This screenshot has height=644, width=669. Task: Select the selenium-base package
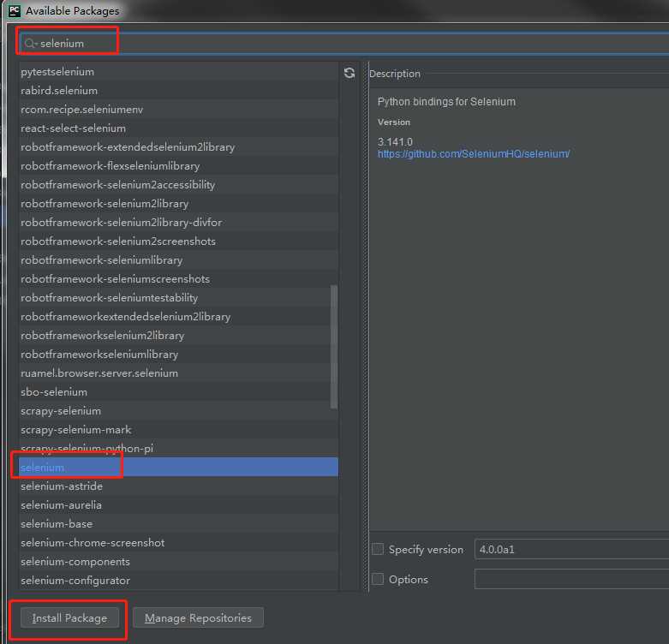[x=179, y=524]
